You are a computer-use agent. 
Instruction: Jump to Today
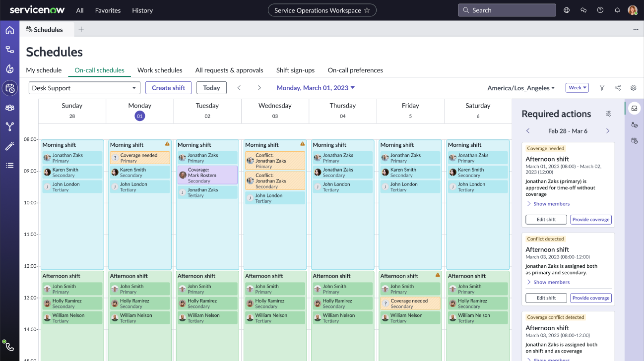[x=211, y=88]
